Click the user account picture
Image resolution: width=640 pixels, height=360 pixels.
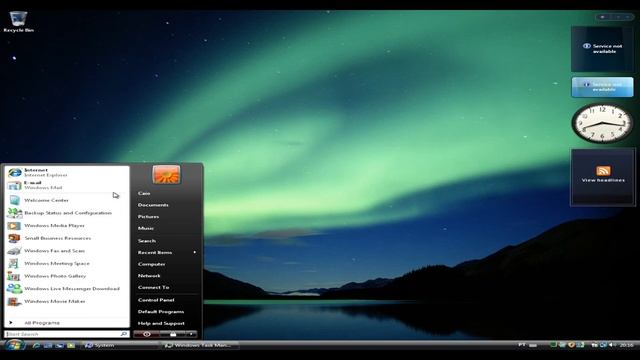click(166, 174)
